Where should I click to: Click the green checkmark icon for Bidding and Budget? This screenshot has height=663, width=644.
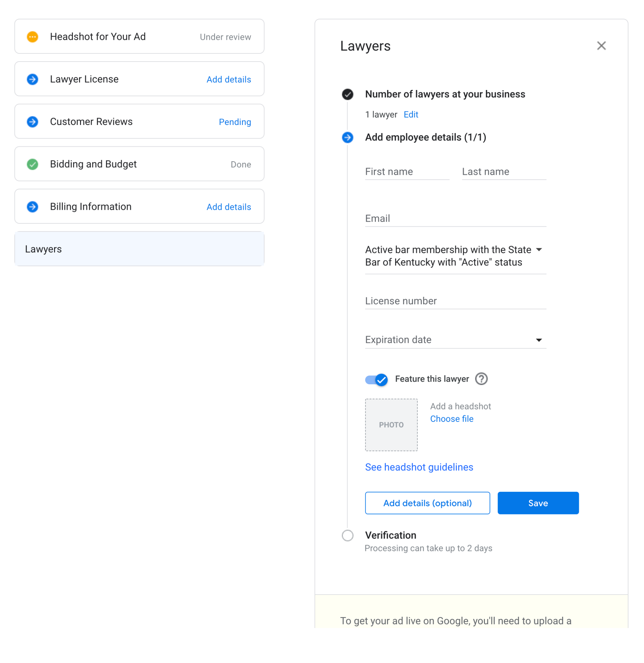click(32, 164)
